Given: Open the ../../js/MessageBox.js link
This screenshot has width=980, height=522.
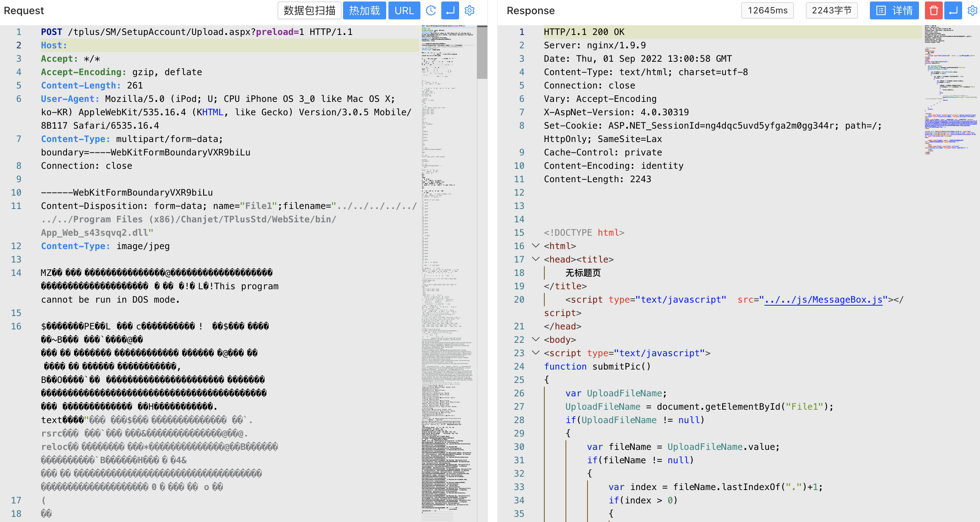Looking at the screenshot, I should 823,300.
